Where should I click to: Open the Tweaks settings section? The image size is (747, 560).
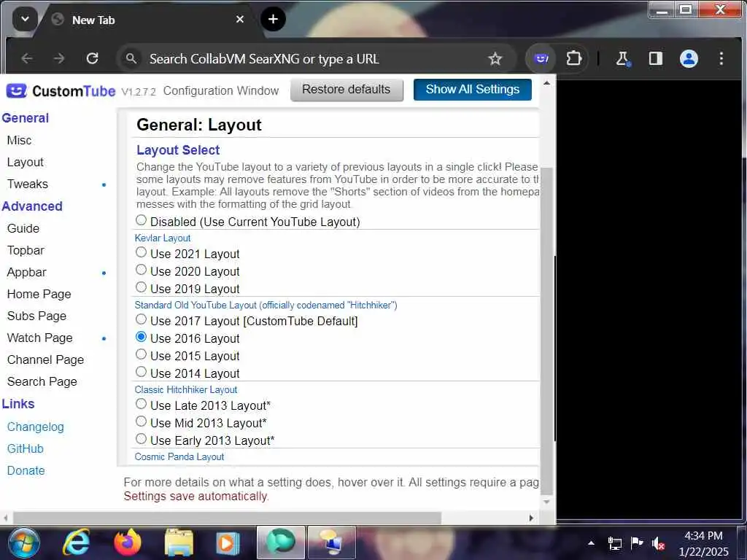(28, 184)
